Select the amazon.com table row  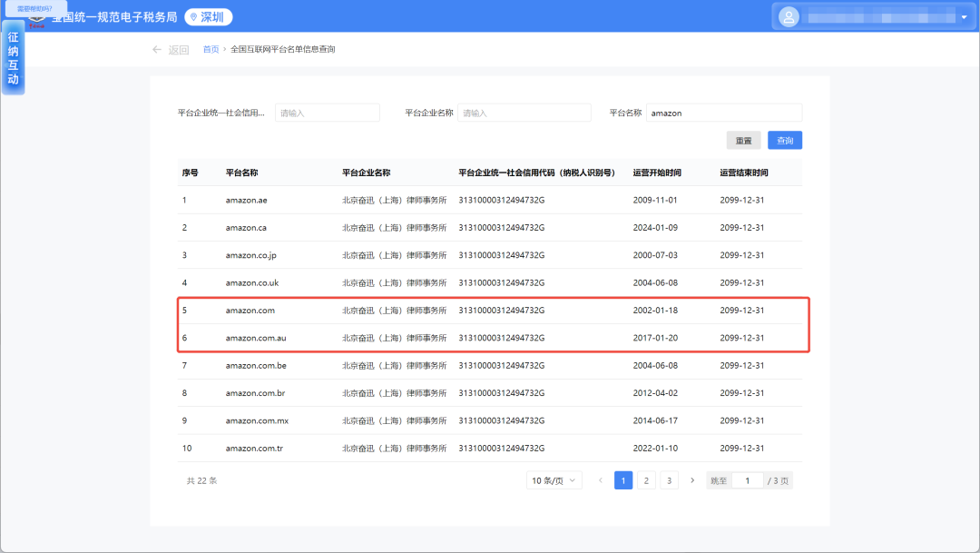click(490, 311)
